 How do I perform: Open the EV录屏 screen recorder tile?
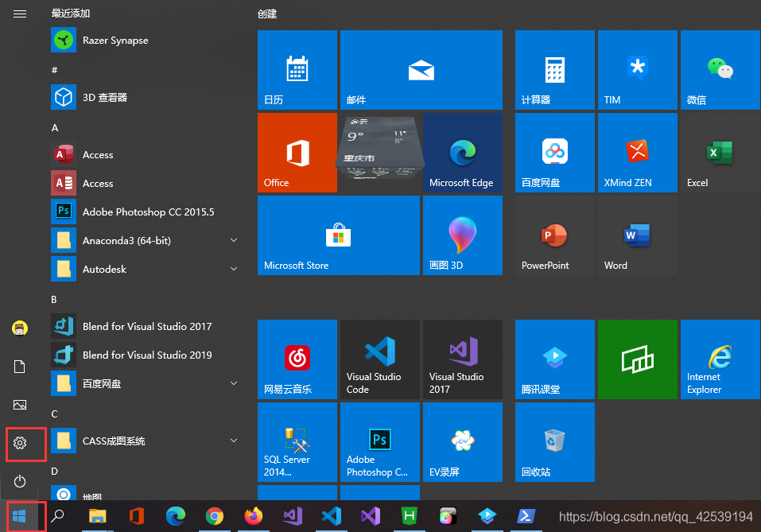coord(463,442)
